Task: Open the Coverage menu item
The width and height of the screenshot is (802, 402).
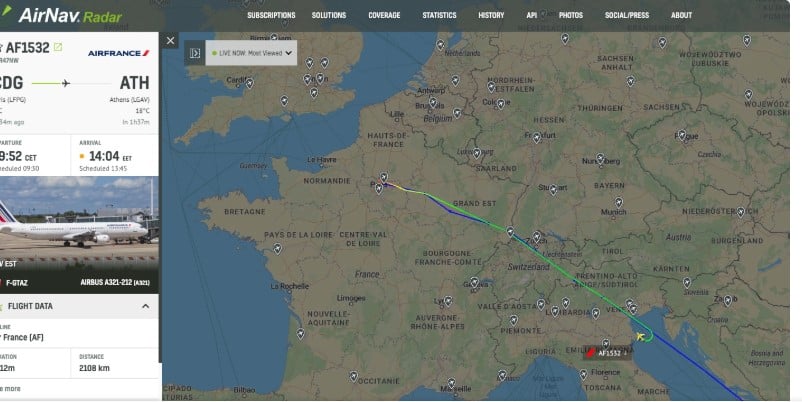Action: (x=384, y=15)
